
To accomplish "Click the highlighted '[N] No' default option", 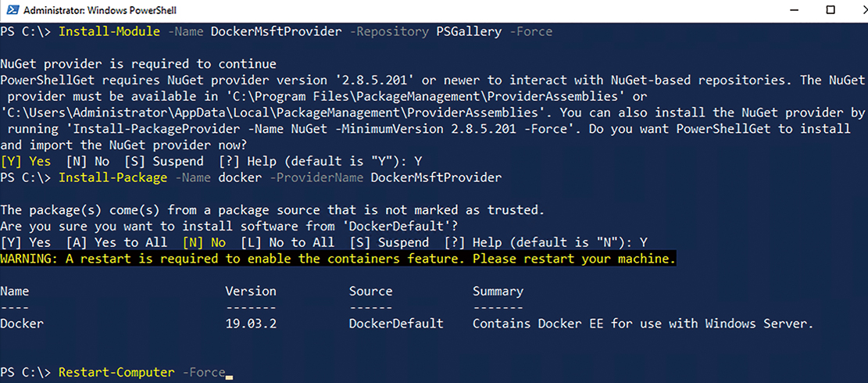I will [x=204, y=242].
